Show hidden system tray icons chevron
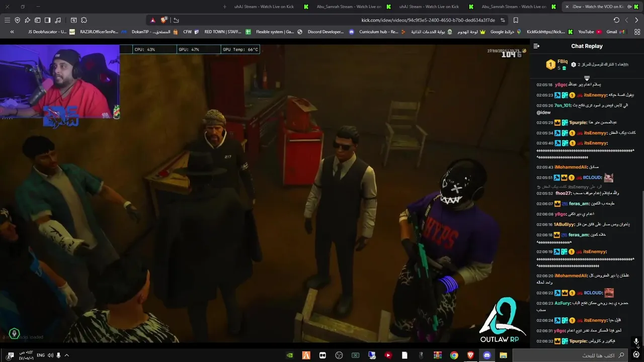 (66, 355)
